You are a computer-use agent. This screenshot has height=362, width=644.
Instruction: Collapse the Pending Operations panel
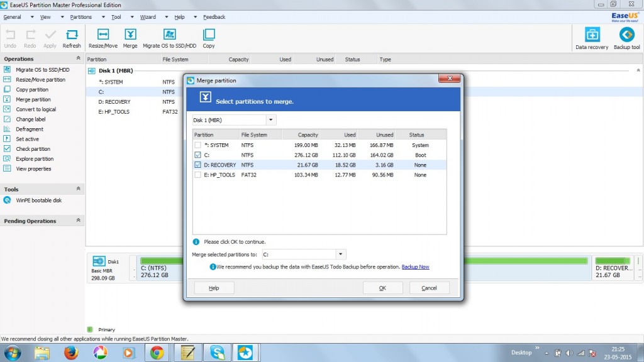[x=78, y=221]
